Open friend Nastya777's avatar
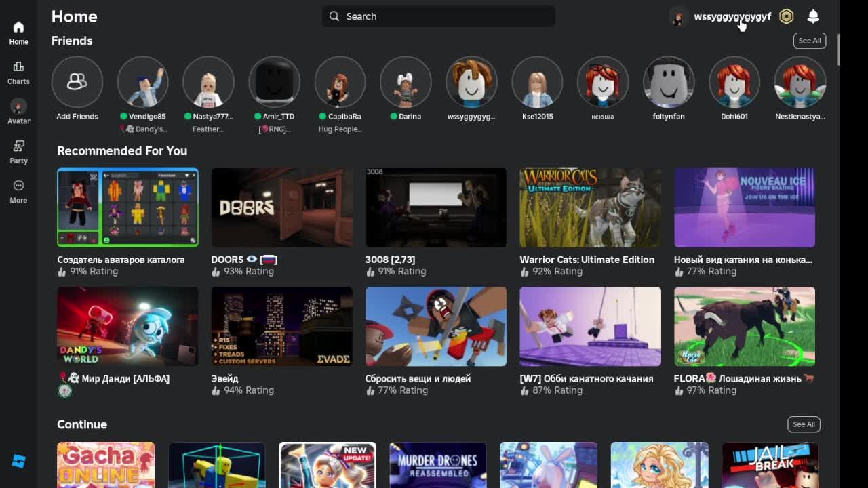This screenshot has width=868, height=488. pos(208,82)
